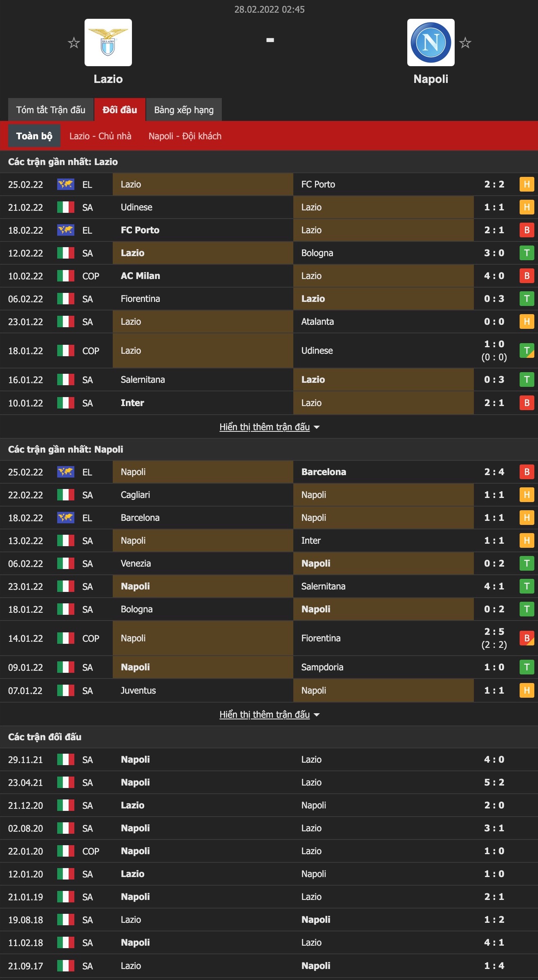Open the 12.01.20 Lazio vs Napoli 1:0 match

[269, 874]
